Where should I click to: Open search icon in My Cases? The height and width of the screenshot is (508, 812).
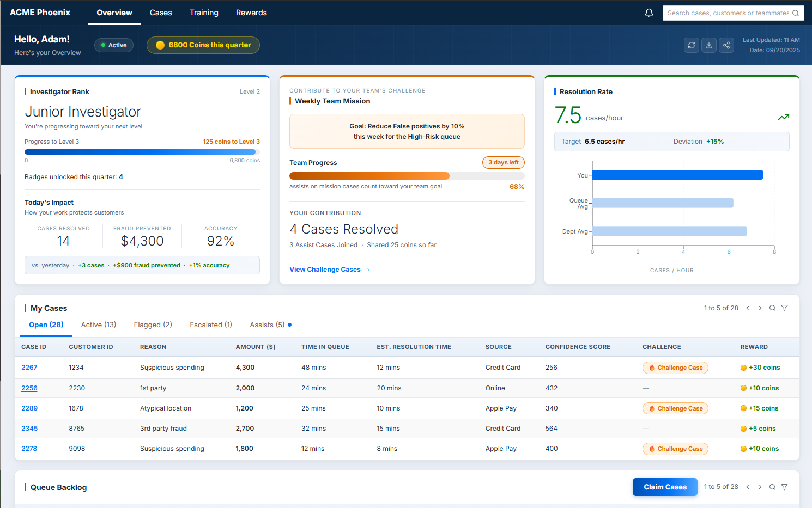pos(772,308)
